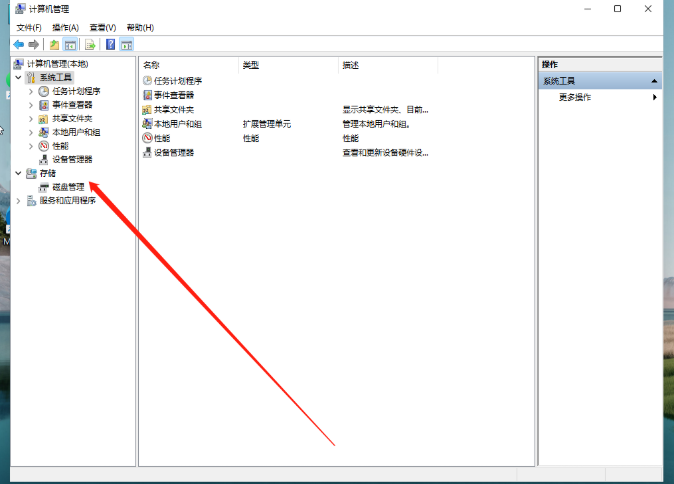Open the Help toolbar icon
This screenshot has width=674, height=484.
point(110,45)
